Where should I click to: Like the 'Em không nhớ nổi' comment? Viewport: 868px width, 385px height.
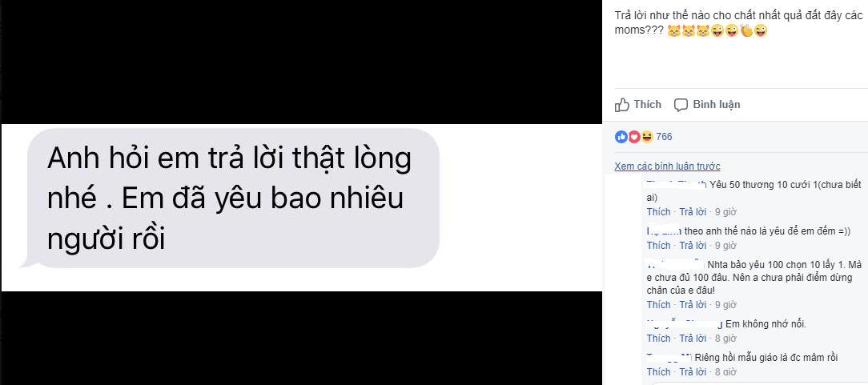(x=658, y=339)
